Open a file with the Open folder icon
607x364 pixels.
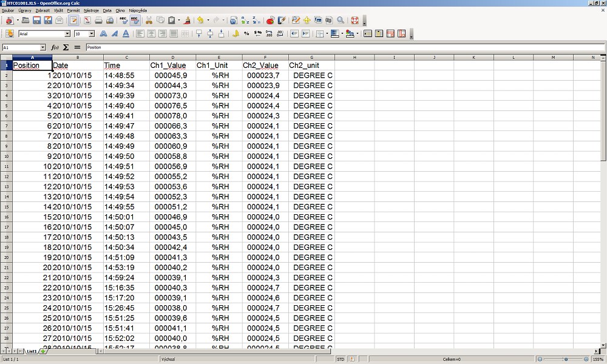pyautogui.click(x=25, y=21)
